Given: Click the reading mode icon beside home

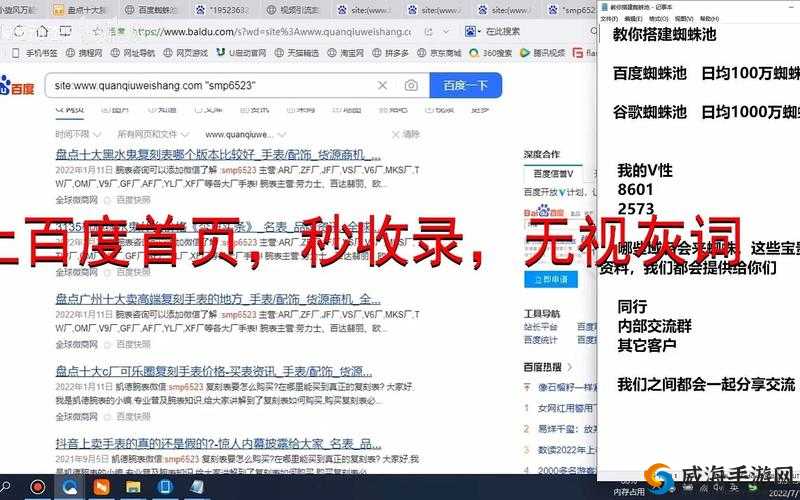Looking at the screenshot, I should 65,31.
